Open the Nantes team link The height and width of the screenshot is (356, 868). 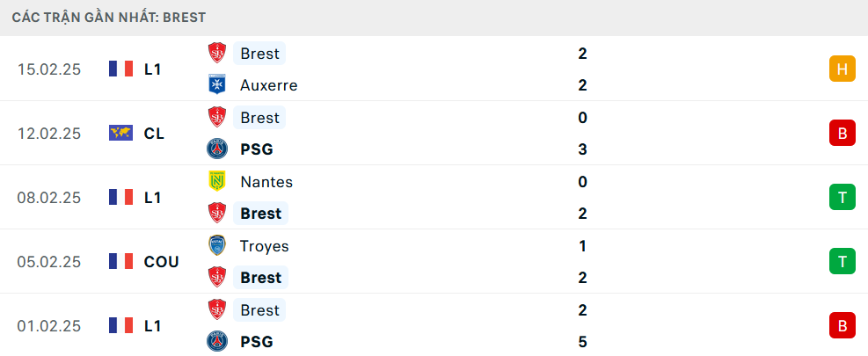[x=266, y=182]
